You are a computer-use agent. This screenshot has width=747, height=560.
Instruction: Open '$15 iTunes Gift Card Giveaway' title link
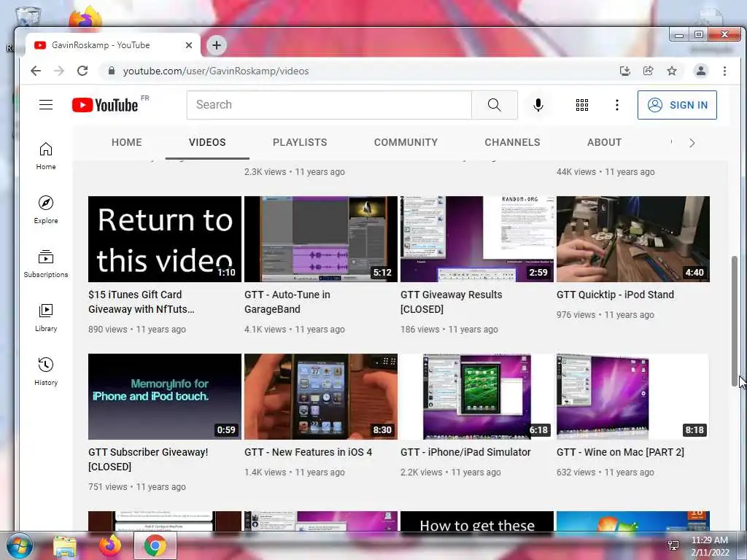(142, 302)
